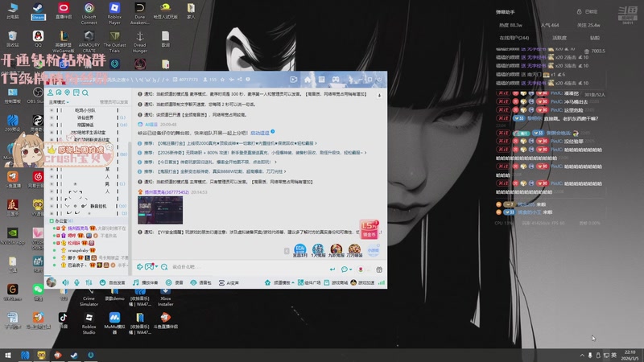
Task: Open the Steam desktop shortcut
Action: (38, 11)
